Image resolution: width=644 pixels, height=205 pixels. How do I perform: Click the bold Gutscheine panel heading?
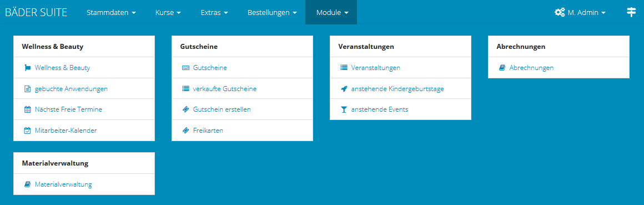(x=199, y=47)
